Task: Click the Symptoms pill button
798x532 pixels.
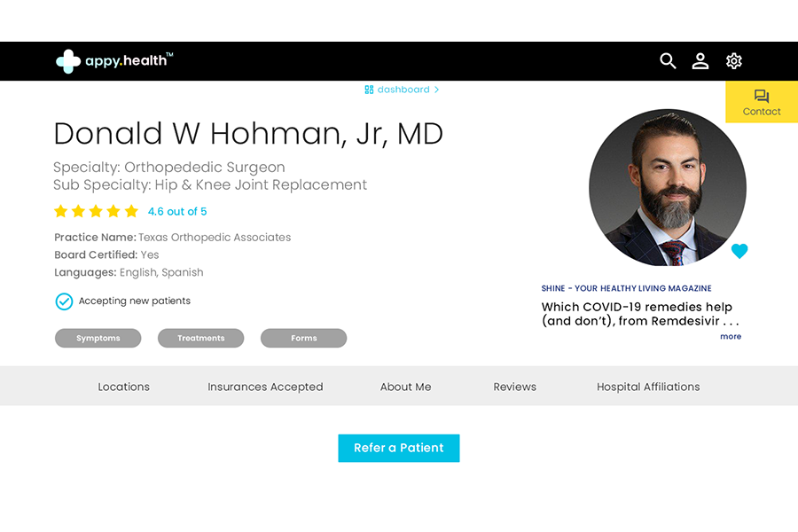Action: click(x=98, y=338)
